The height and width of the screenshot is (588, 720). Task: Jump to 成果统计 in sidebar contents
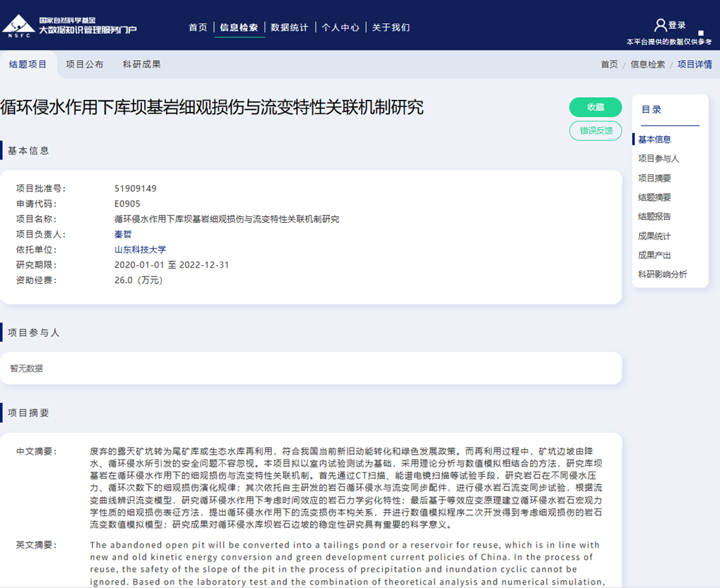(x=654, y=236)
